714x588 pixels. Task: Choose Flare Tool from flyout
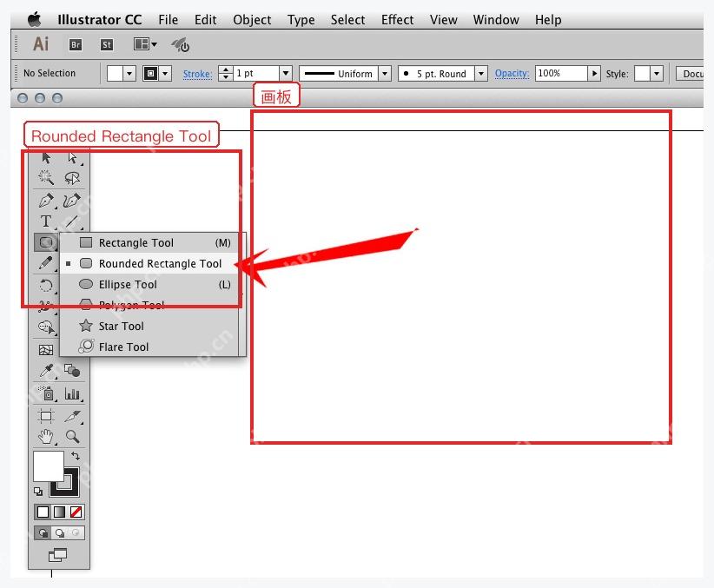149,347
